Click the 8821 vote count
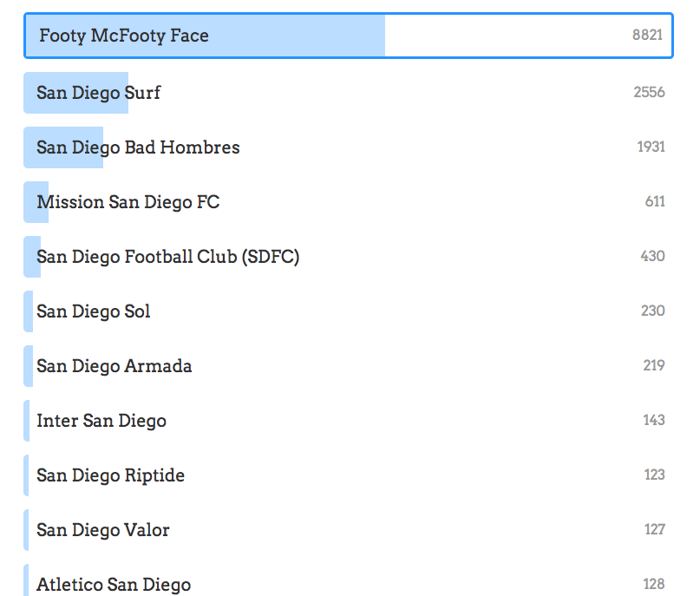The height and width of the screenshot is (596, 700). coord(647,36)
